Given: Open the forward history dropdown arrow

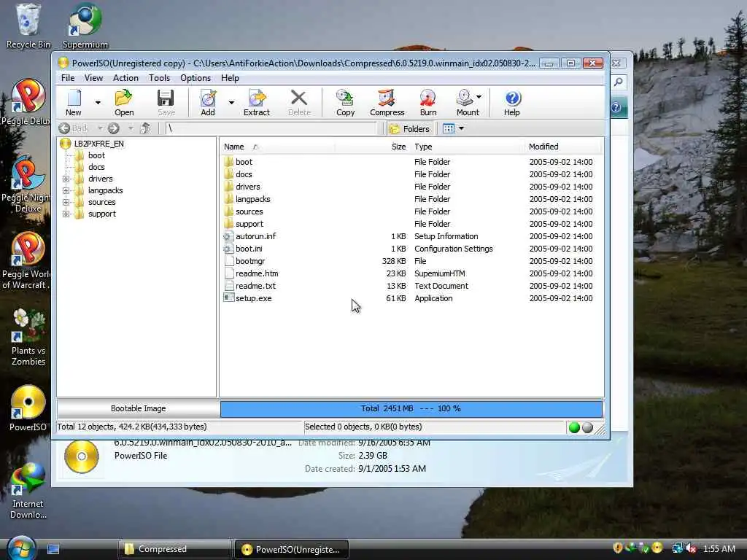Looking at the screenshot, I should [x=131, y=128].
